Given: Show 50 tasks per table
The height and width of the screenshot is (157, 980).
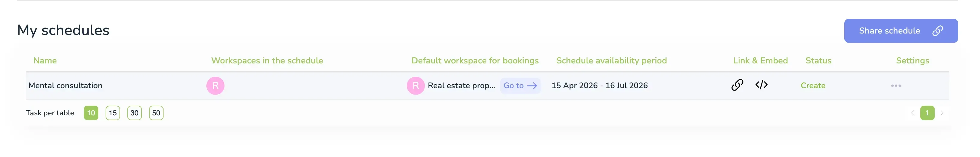Looking at the screenshot, I should point(156,113).
